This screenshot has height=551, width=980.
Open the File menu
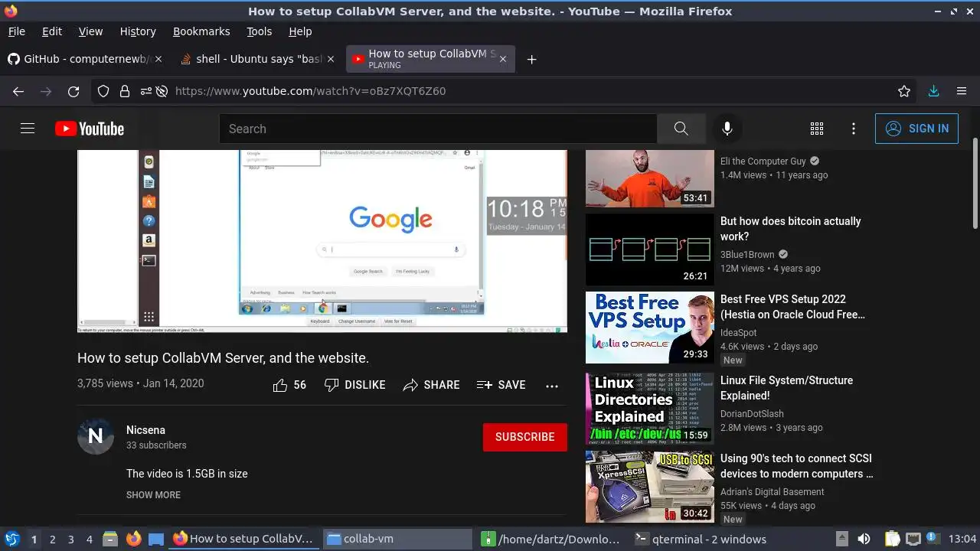coord(16,31)
